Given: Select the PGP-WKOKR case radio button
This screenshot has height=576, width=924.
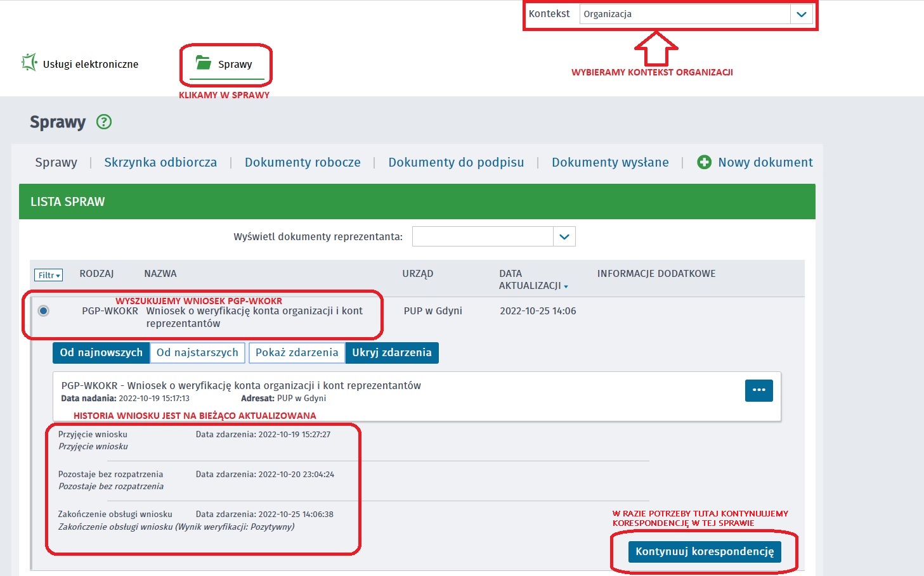Looking at the screenshot, I should click(x=43, y=310).
